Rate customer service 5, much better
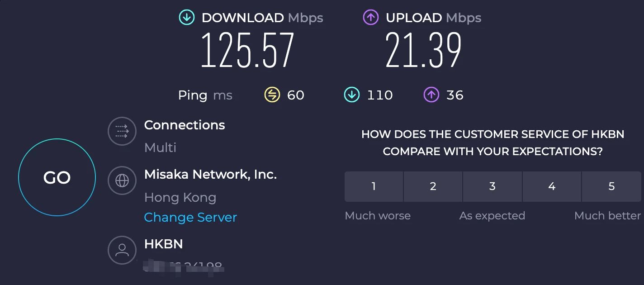This screenshot has height=285, width=644. point(611,186)
